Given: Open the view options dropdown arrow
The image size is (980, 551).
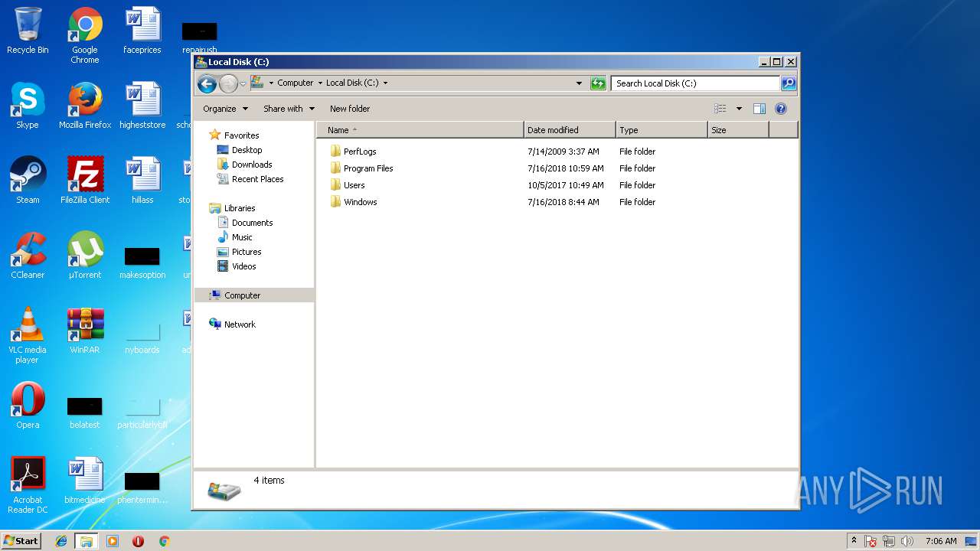Looking at the screenshot, I should tap(739, 109).
